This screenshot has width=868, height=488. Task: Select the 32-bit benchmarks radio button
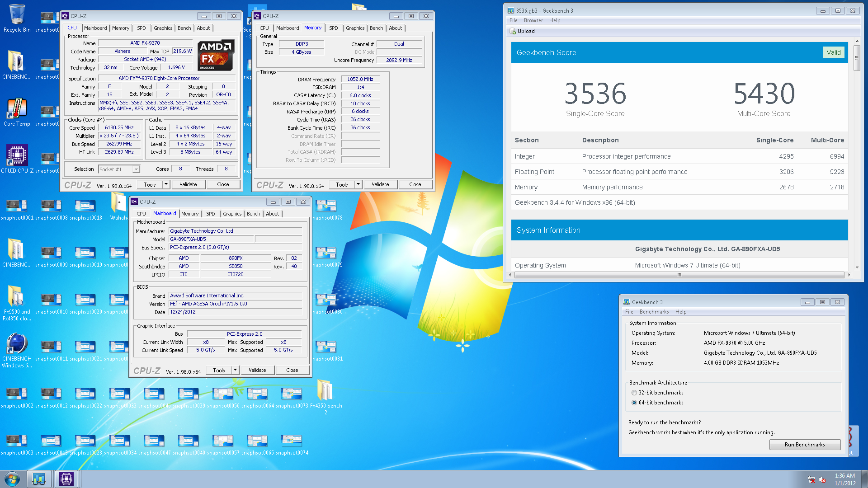click(x=634, y=393)
